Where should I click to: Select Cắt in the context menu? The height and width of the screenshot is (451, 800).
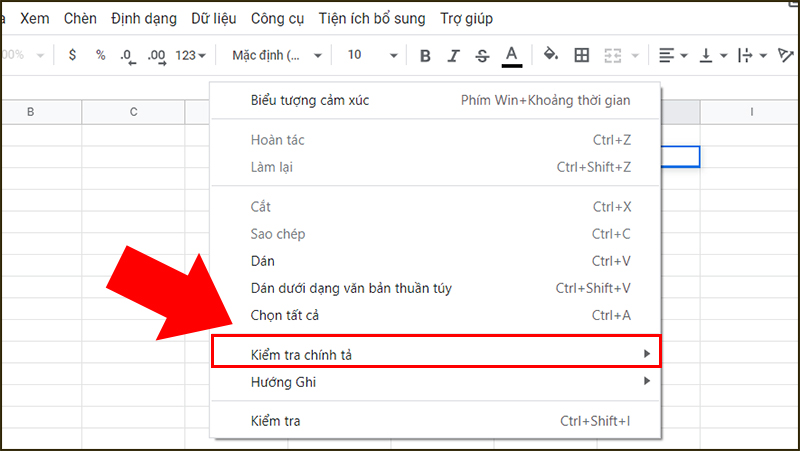pyautogui.click(x=436, y=207)
